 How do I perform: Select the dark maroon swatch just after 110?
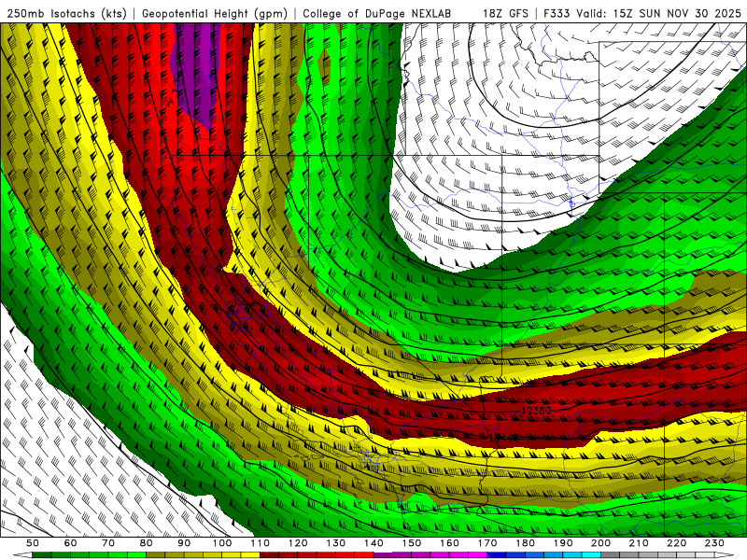[x=269, y=555]
